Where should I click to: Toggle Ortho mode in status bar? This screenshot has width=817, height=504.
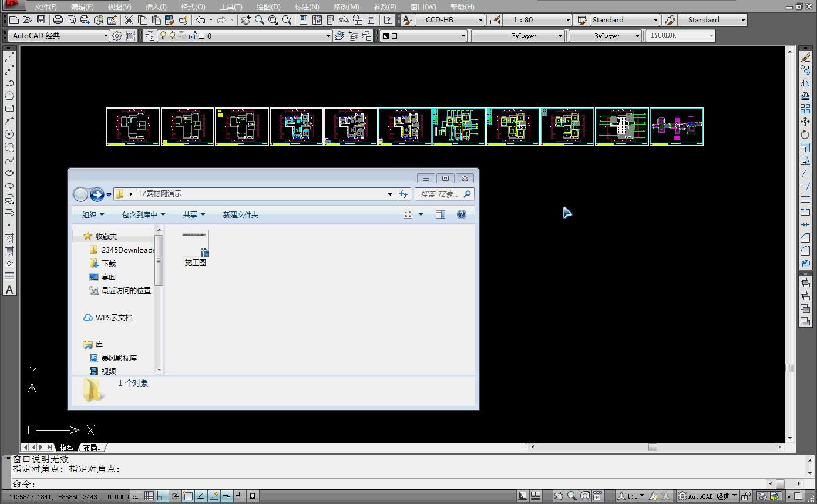click(x=162, y=496)
